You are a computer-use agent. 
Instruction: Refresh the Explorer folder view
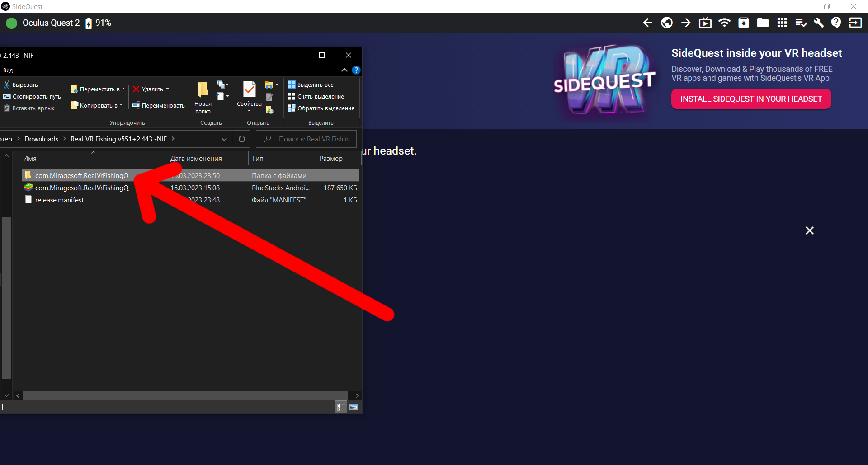(242, 139)
